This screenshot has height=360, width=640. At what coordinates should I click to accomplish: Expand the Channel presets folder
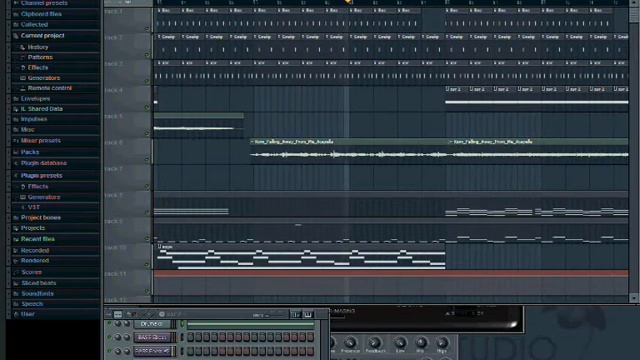point(44,3)
